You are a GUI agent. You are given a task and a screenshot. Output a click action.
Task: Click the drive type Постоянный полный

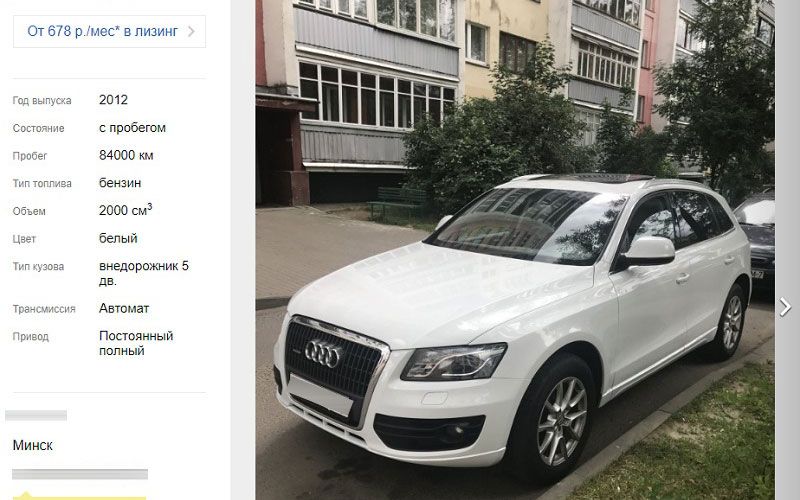136,343
